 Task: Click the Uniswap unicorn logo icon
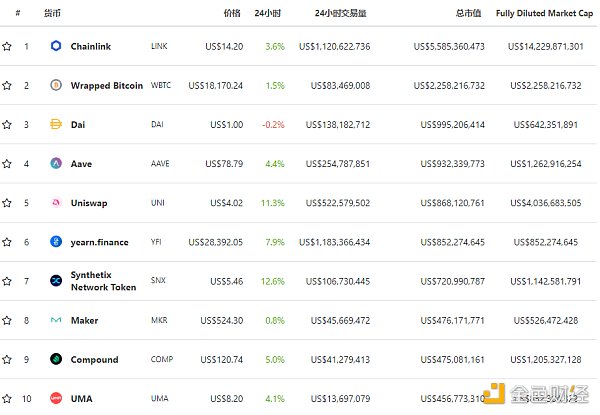pos(56,203)
